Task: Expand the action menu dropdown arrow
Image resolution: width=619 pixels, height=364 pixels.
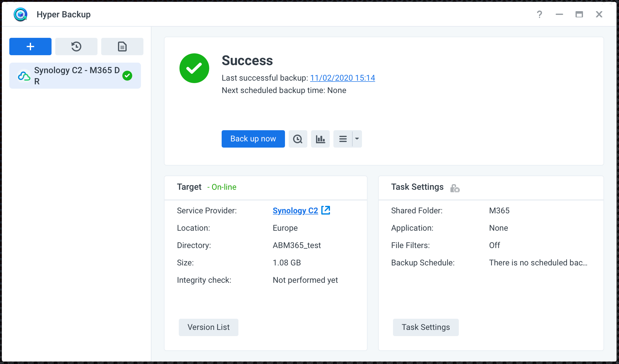Action: point(357,139)
